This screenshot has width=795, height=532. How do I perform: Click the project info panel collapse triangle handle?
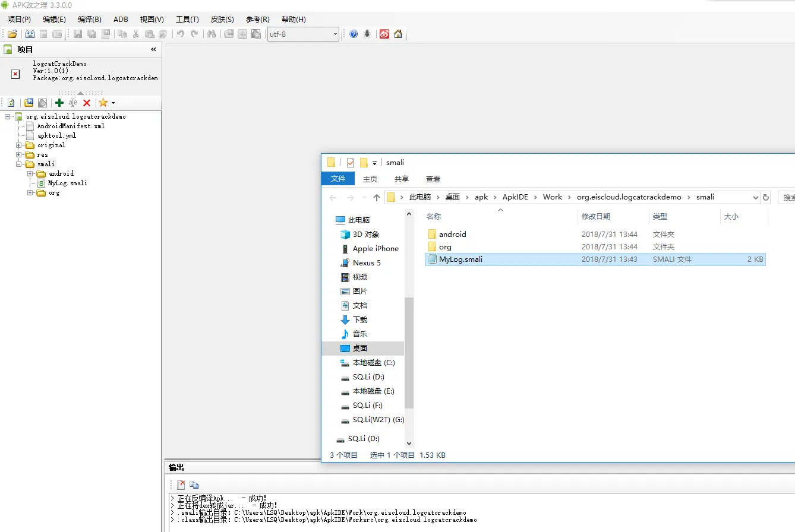[80, 93]
